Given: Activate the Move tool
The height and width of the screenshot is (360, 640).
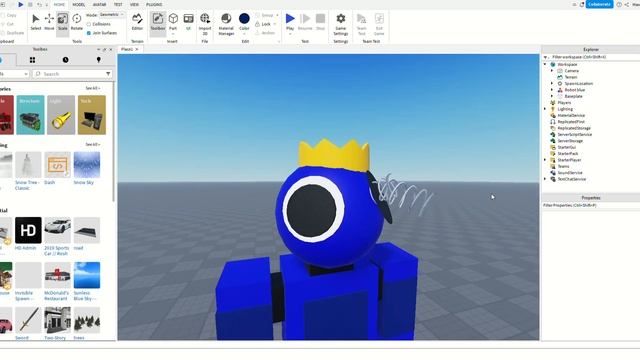Looking at the screenshot, I should [x=49, y=22].
